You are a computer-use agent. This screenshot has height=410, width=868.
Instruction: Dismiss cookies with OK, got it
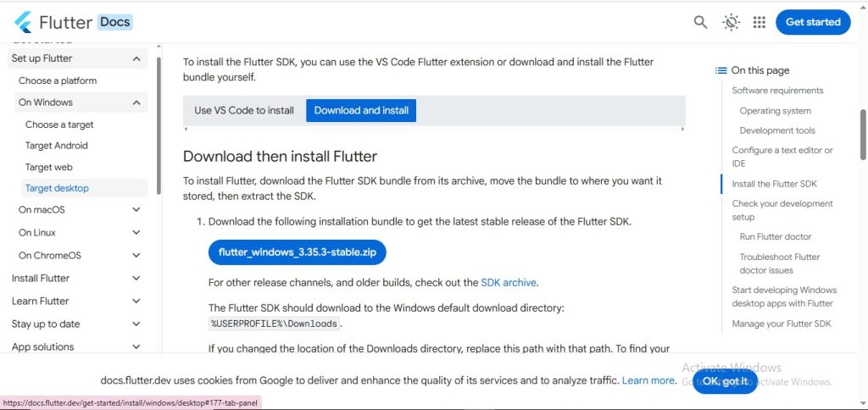coord(725,381)
